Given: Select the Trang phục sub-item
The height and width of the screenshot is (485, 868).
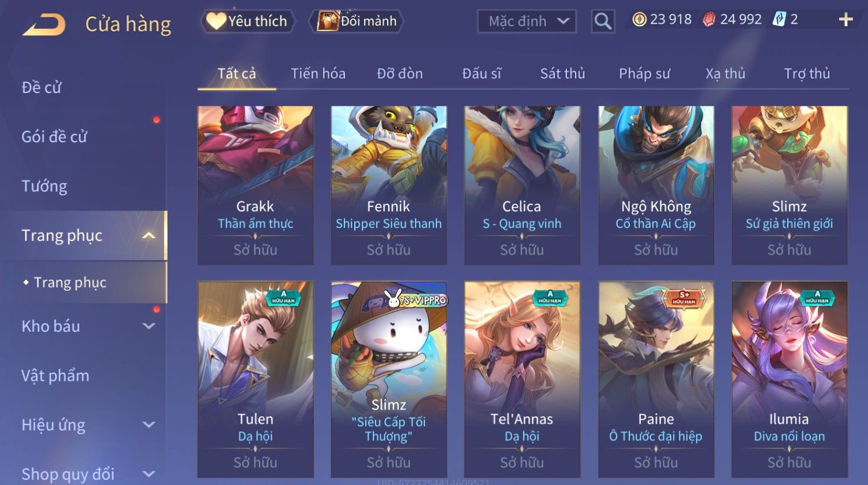Looking at the screenshot, I should point(70,282).
